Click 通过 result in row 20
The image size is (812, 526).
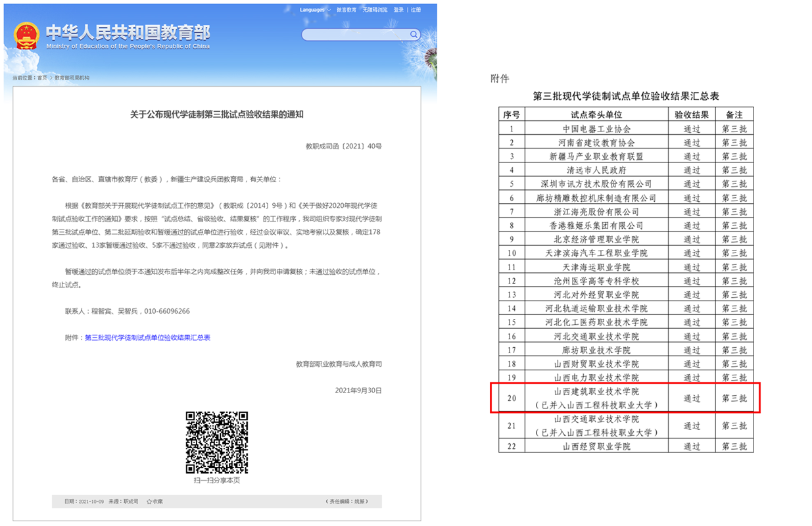click(692, 398)
